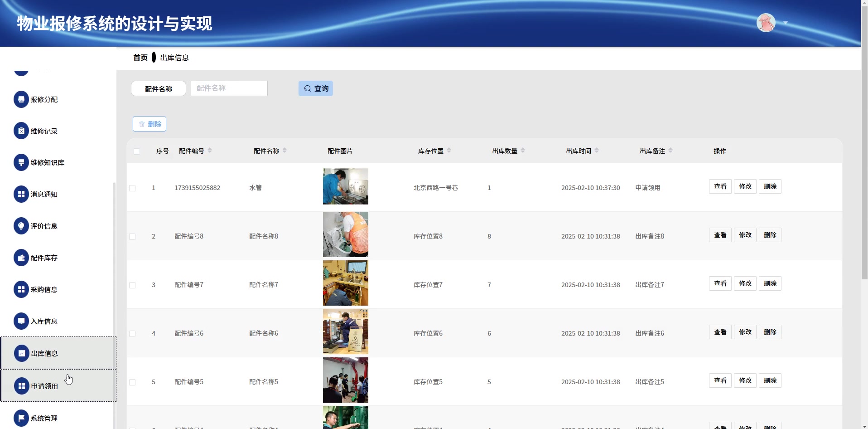
Task: Click 查看 for 配件编号8 row
Action: (720, 235)
